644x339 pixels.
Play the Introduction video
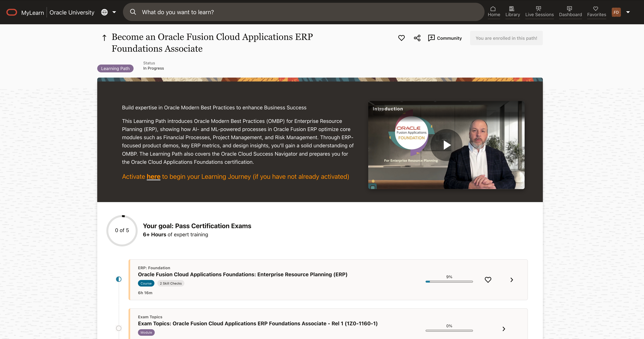(446, 145)
